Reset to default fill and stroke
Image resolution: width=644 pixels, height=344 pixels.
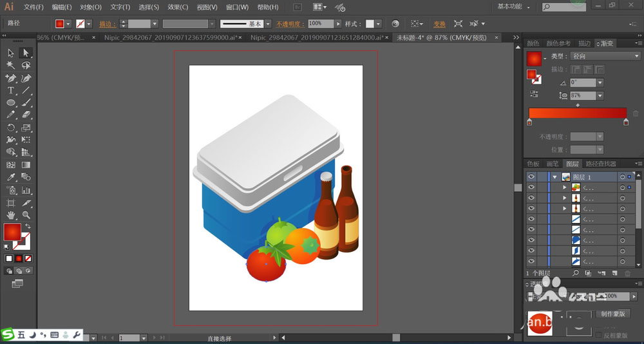tap(6, 247)
